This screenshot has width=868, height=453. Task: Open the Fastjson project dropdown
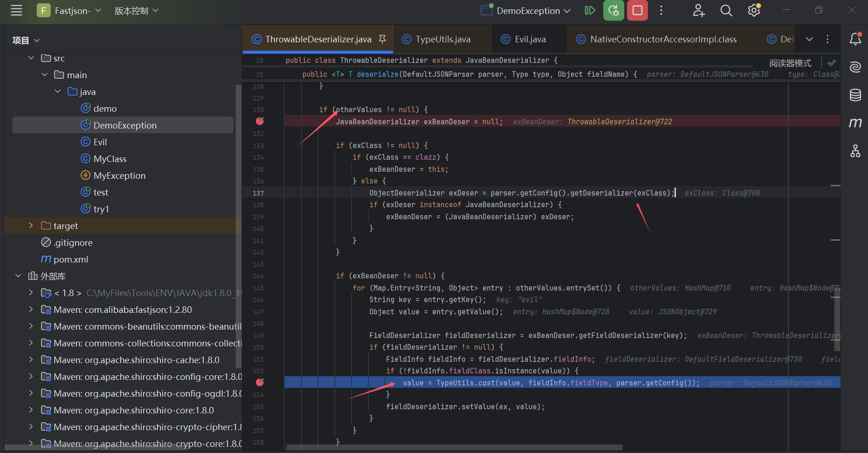pos(69,10)
